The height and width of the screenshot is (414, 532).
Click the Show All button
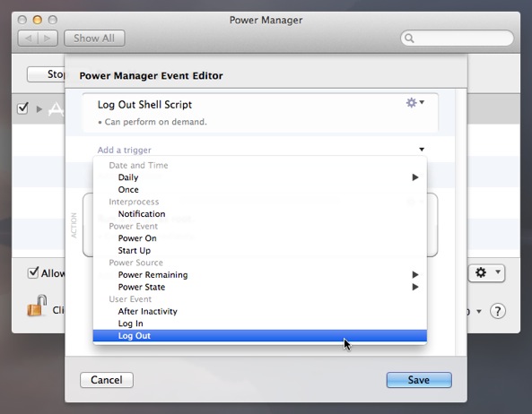coord(94,39)
